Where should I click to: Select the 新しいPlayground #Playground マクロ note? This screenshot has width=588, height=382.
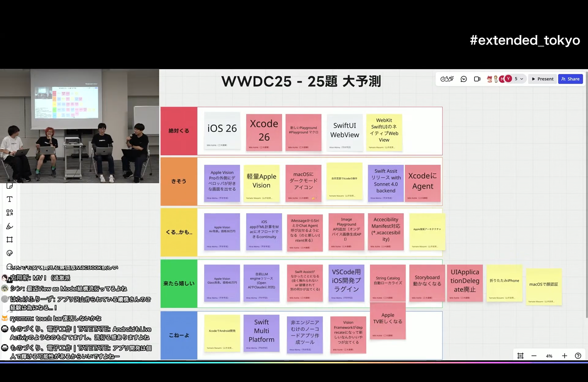pyautogui.click(x=304, y=132)
